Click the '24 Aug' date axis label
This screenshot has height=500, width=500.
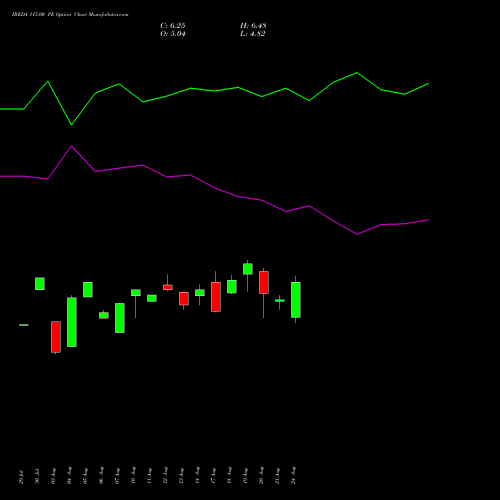click(293, 475)
